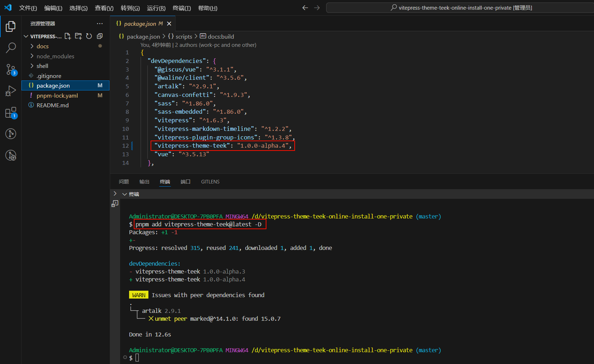Screen dimensions: 594x364
Task: Click the "artalk" dependency on line 5
Action: point(187,86)
